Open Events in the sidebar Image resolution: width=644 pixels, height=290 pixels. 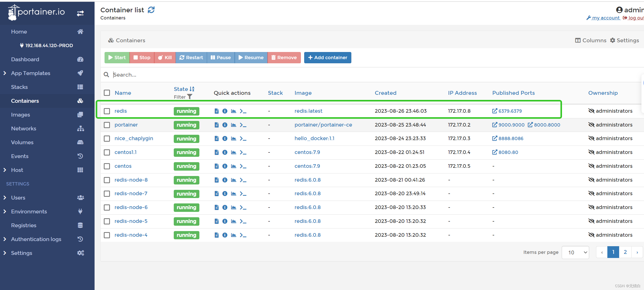[x=20, y=156]
